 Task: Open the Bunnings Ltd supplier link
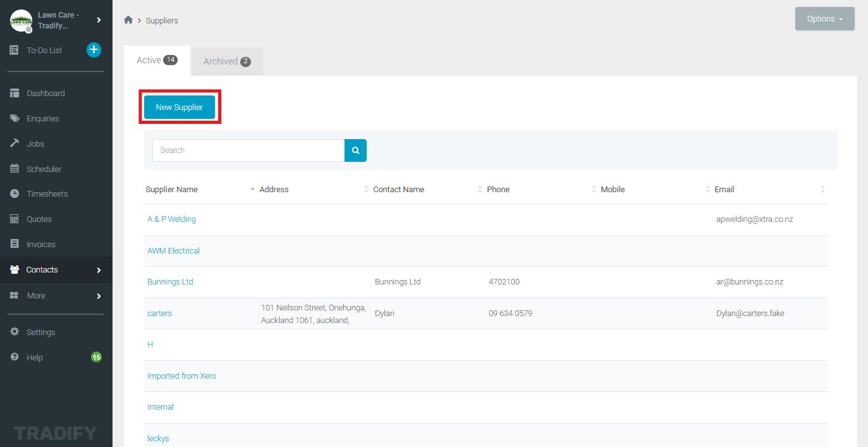tap(170, 282)
